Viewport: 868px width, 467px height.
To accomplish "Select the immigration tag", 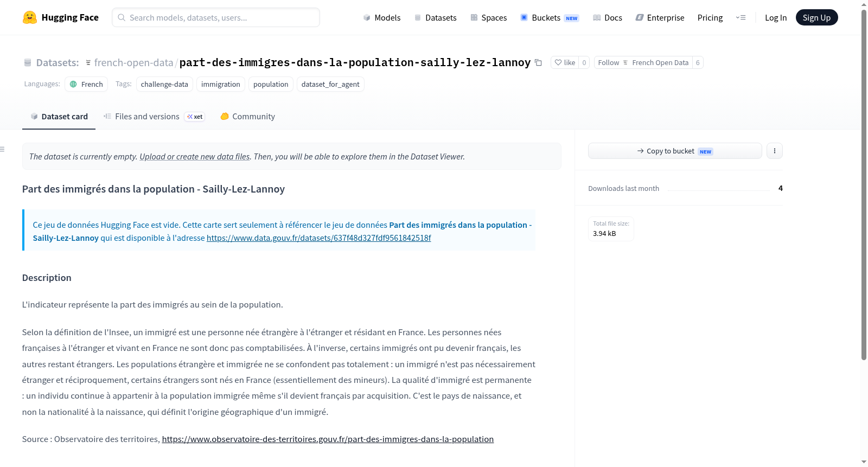I will coord(221,84).
